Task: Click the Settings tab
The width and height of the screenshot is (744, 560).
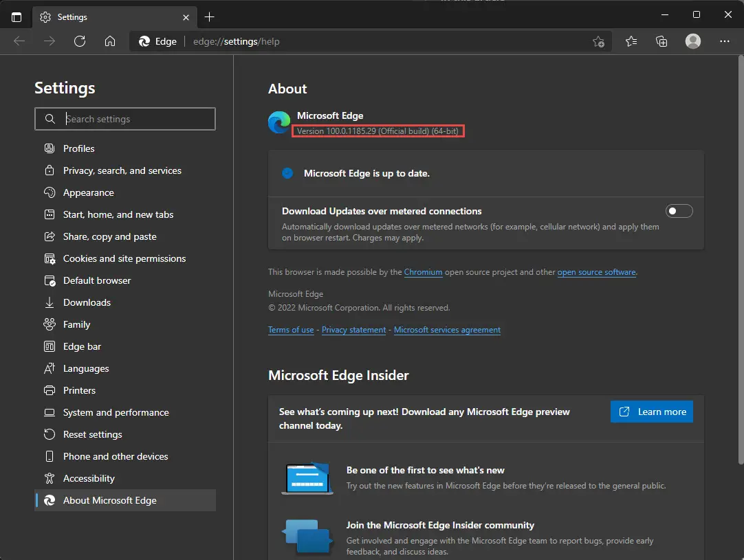Action: (x=114, y=17)
